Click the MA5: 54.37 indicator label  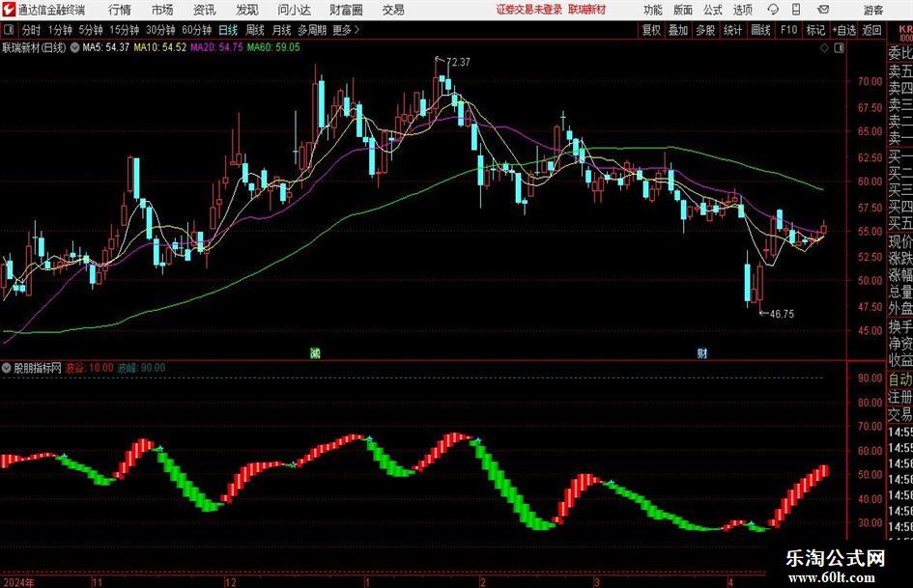click(106, 47)
